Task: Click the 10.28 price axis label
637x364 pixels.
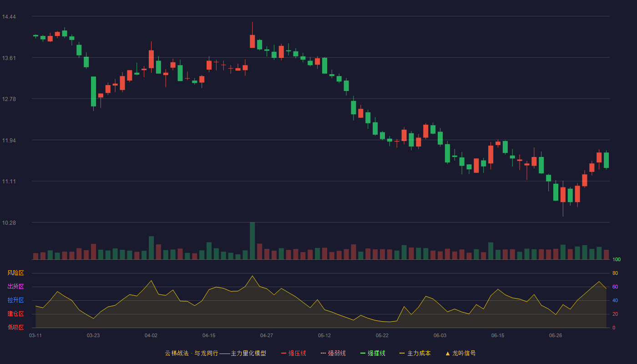Action: click(x=9, y=222)
